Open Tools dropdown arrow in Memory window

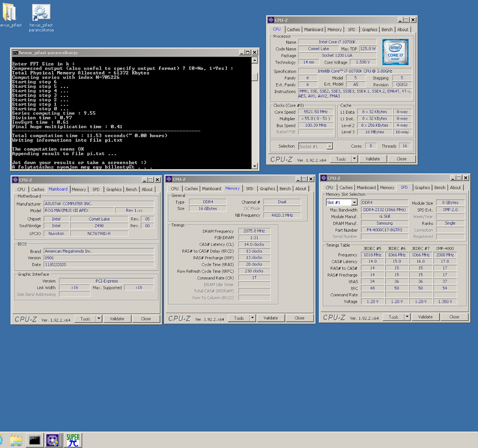click(252, 318)
